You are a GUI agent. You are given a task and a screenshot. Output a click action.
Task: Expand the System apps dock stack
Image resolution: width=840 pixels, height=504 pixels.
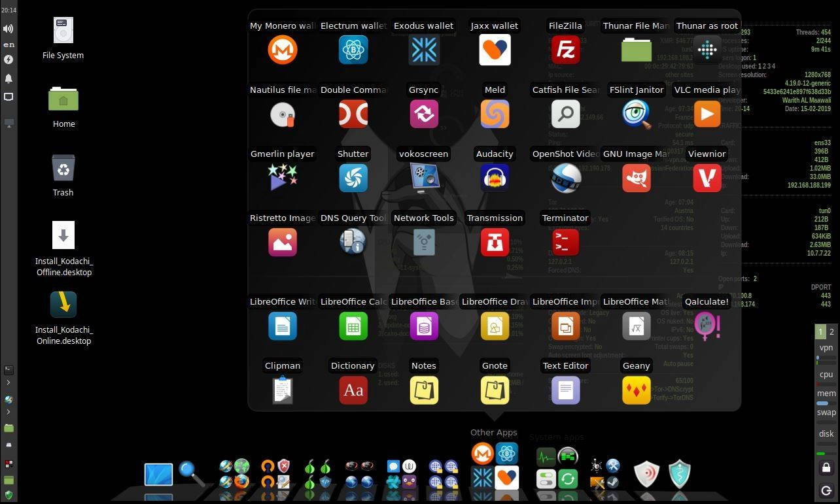coord(557,468)
